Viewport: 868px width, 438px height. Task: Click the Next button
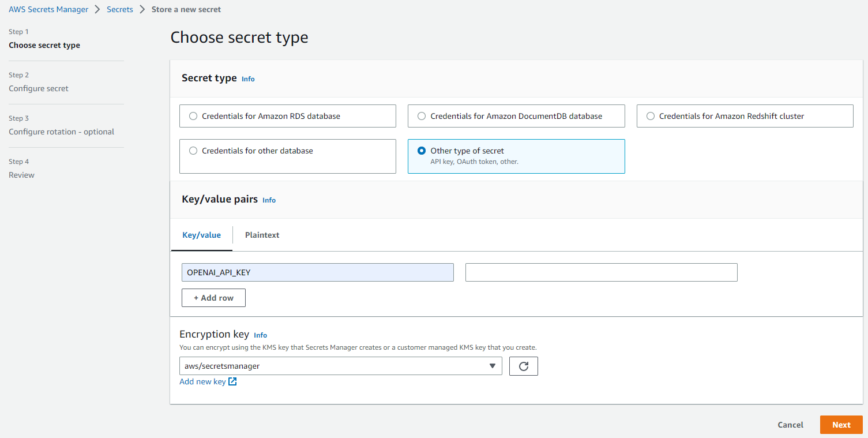coord(841,425)
